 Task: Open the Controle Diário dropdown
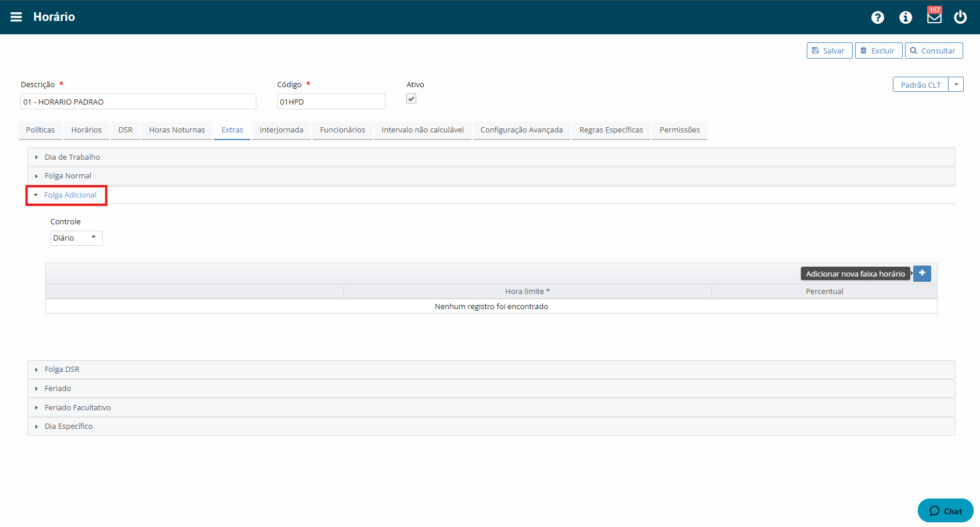click(x=77, y=238)
